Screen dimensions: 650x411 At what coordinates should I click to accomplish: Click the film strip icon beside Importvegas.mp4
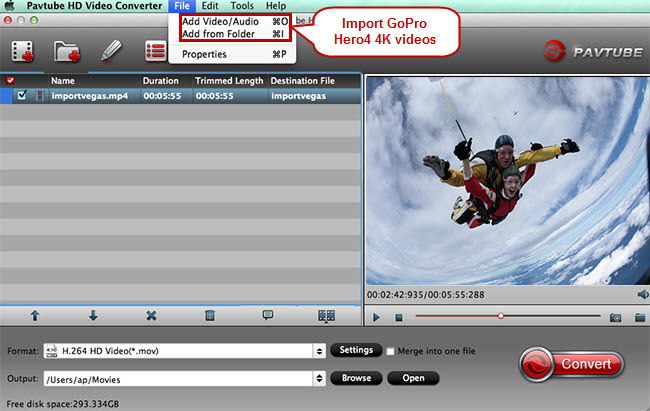(40, 96)
